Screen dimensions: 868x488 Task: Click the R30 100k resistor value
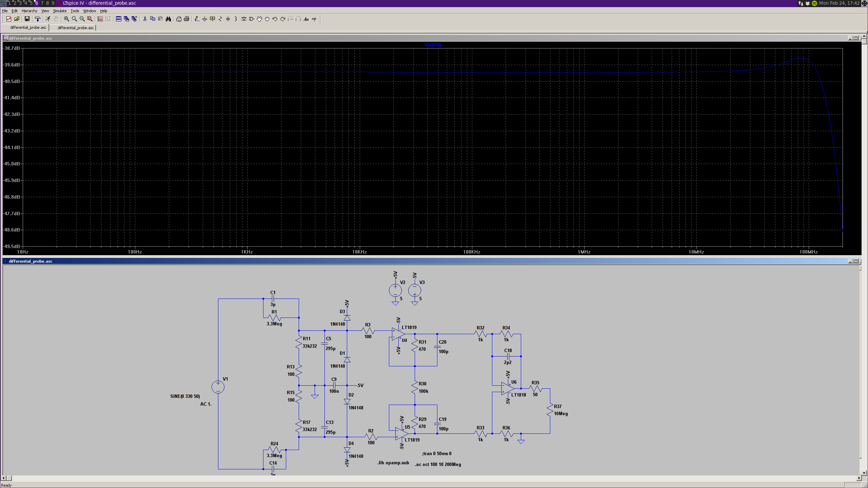(x=423, y=391)
